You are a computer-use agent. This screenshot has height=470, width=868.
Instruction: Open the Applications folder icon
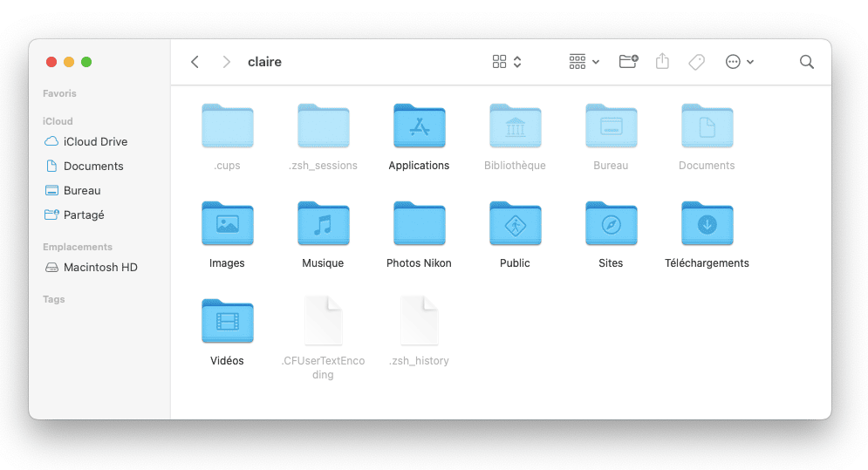419,126
